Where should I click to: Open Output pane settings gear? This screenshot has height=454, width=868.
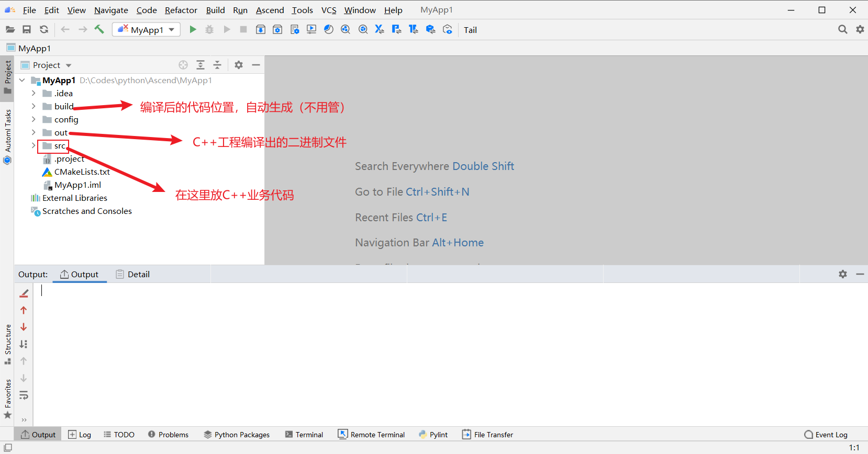[x=843, y=274]
